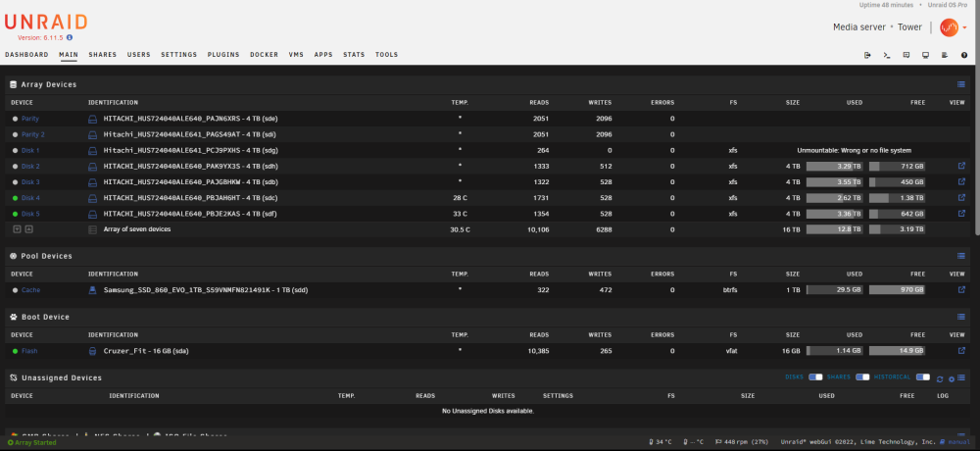
Task: Click the green status dot for Disk 4
Action: 15,198
